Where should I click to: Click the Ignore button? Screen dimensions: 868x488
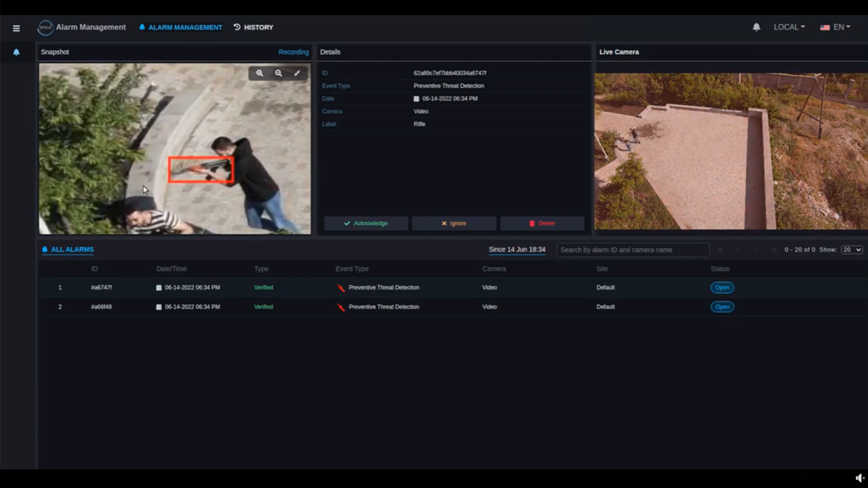click(x=454, y=224)
